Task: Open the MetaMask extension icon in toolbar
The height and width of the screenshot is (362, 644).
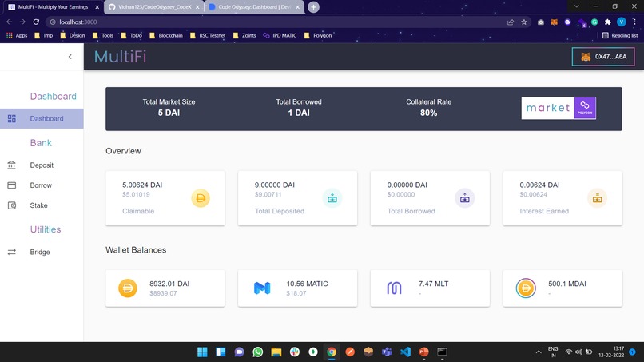Action: tap(554, 22)
